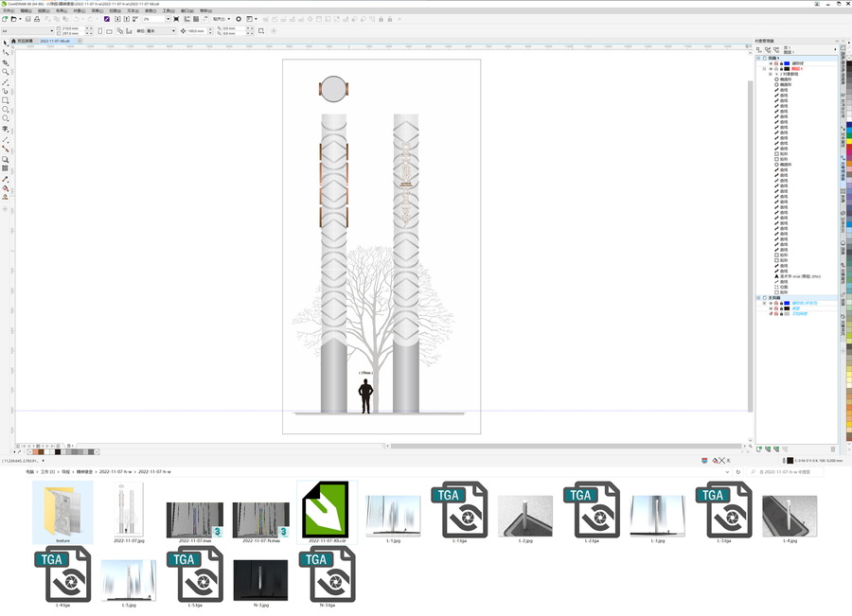852x616 pixels.
Task: Click the Explorer search input field
Action: pos(785,472)
